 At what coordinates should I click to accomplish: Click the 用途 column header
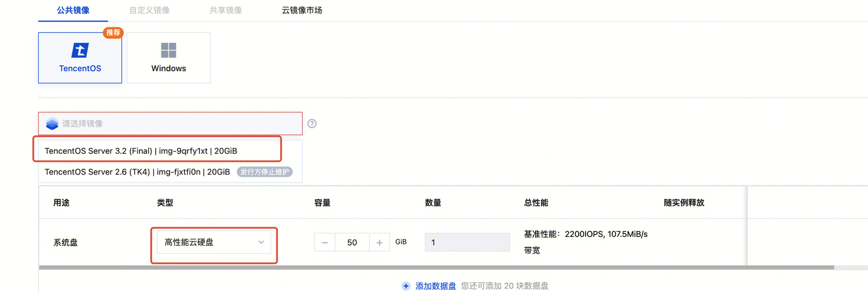(61, 203)
